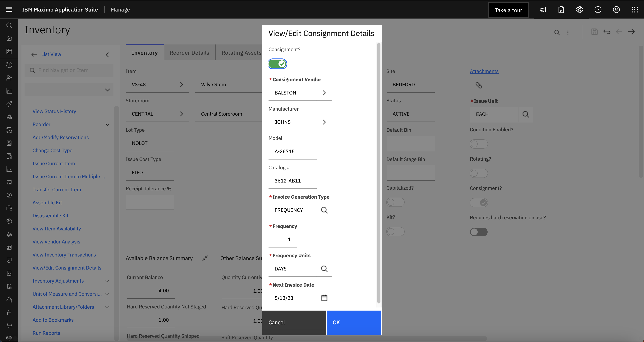
Task: Click the OK button to confirm
Action: click(x=353, y=322)
